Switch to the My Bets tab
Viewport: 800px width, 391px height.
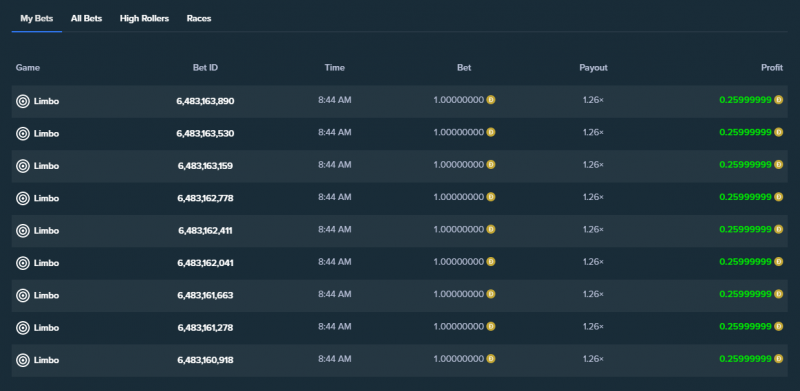pyautogui.click(x=37, y=18)
